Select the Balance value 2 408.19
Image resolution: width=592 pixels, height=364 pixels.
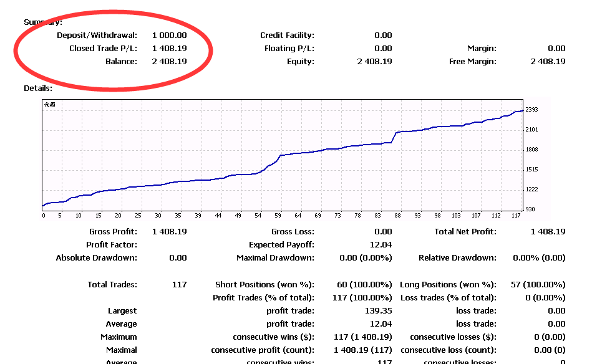coord(170,62)
